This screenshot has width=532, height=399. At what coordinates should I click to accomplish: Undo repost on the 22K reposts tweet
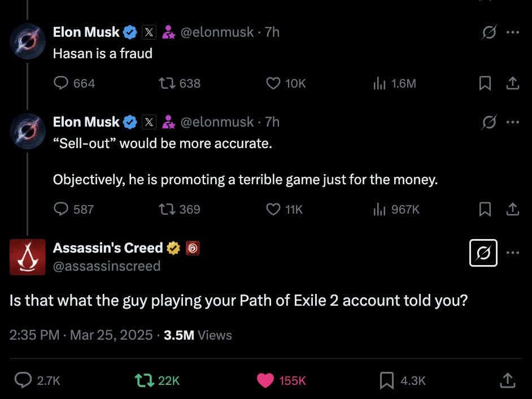(x=145, y=380)
